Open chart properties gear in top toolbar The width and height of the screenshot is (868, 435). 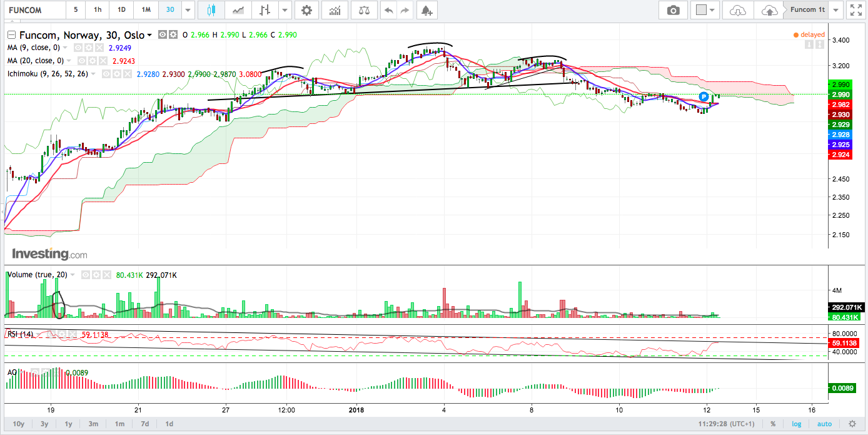pyautogui.click(x=306, y=10)
